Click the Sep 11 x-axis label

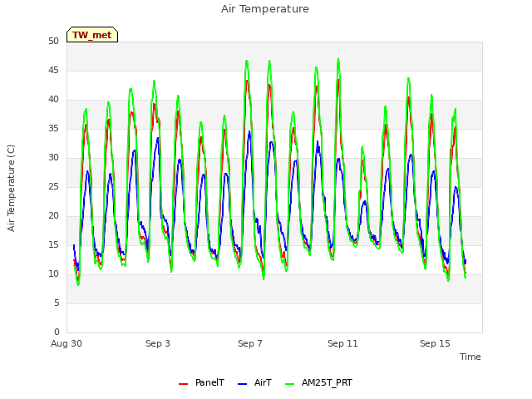[x=342, y=343]
